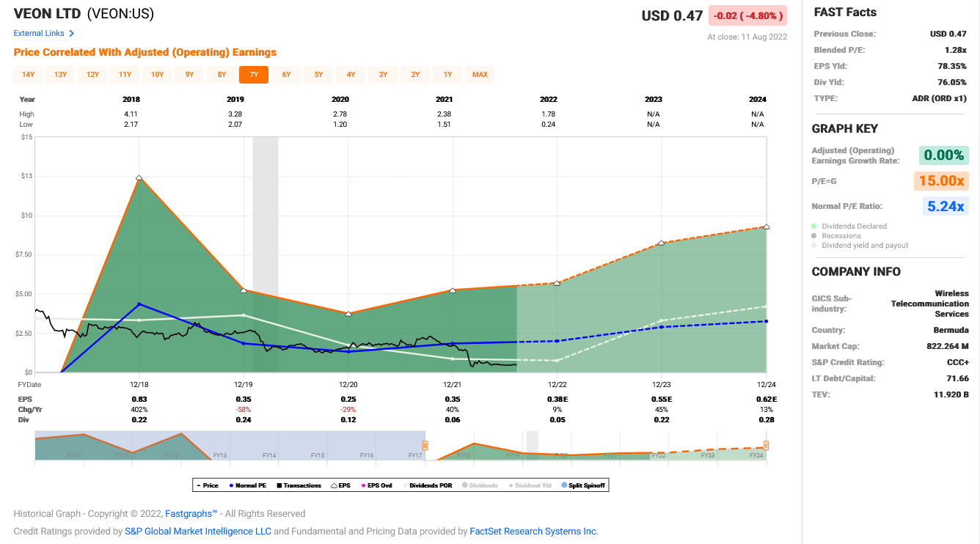Image resolution: width=980 pixels, height=544 pixels.
Task: Click the EPS triangle marker at 12/22
Action: (x=557, y=283)
